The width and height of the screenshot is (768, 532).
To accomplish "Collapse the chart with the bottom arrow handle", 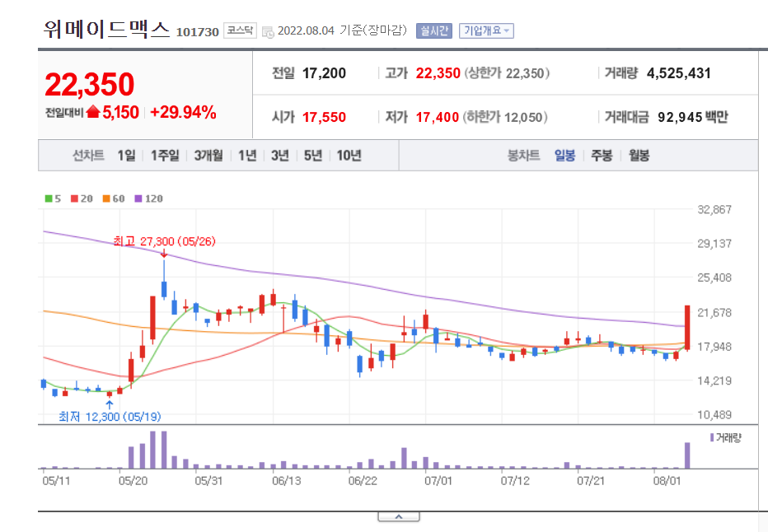I will 399,517.
